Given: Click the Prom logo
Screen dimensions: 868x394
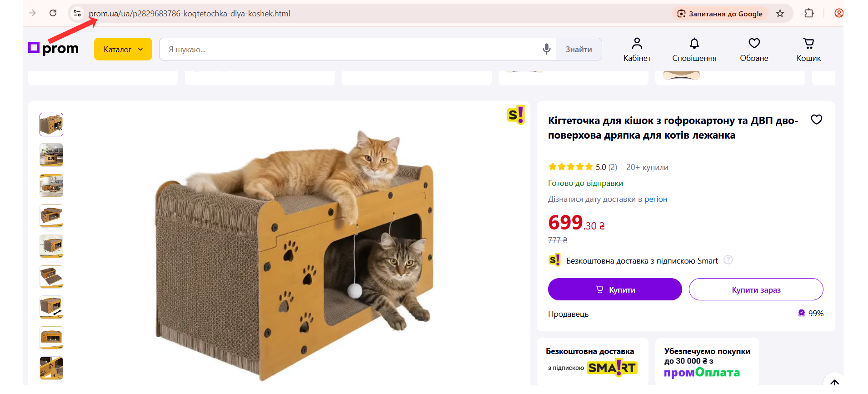Looking at the screenshot, I should [x=54, y=49].
